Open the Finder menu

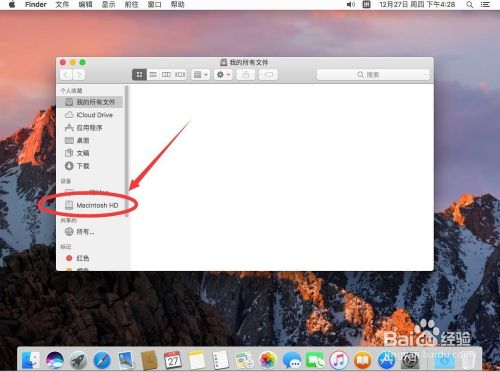[x=36, y=5]
